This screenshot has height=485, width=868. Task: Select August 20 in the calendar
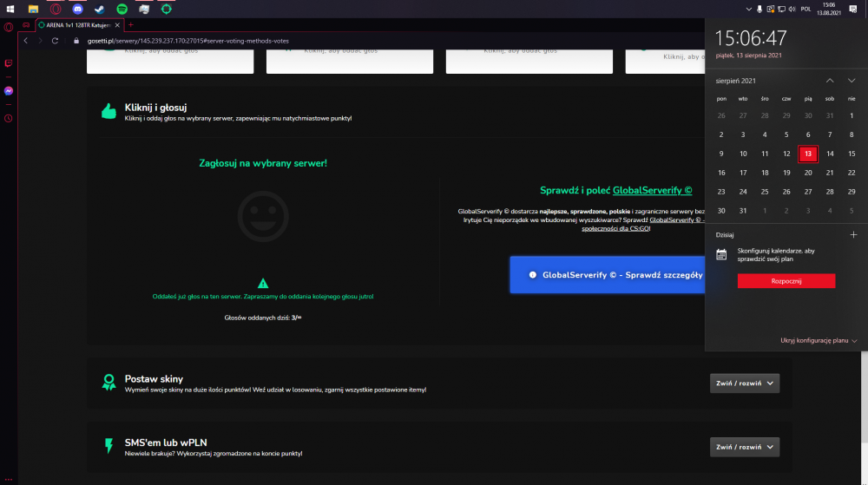(807, 173)
